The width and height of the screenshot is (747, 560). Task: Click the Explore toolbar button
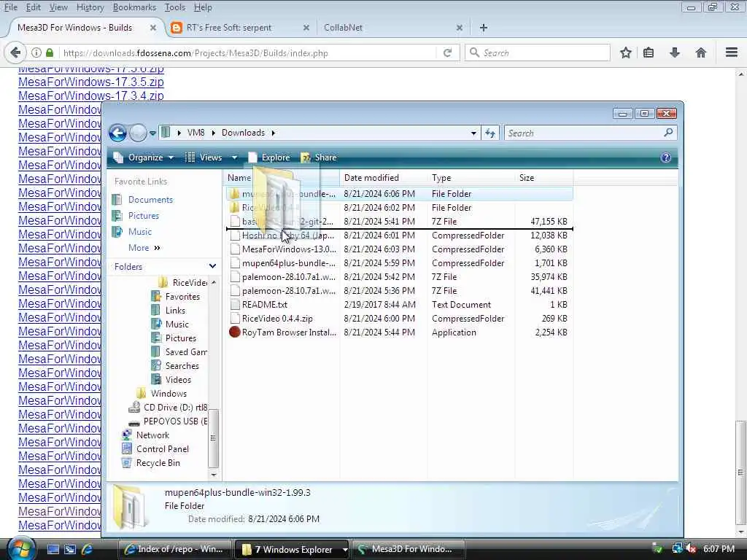pyautogui.click(x=268, y=157)
